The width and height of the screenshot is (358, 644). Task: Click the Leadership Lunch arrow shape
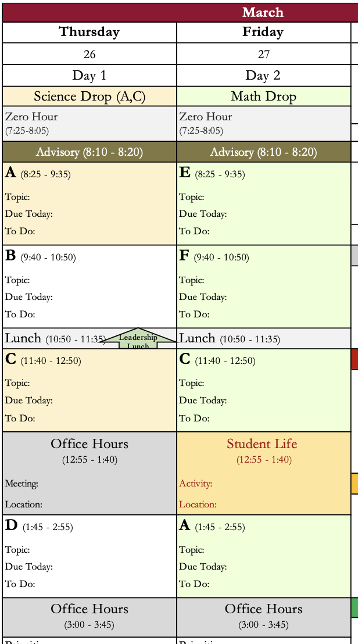(x=138, y=339)
